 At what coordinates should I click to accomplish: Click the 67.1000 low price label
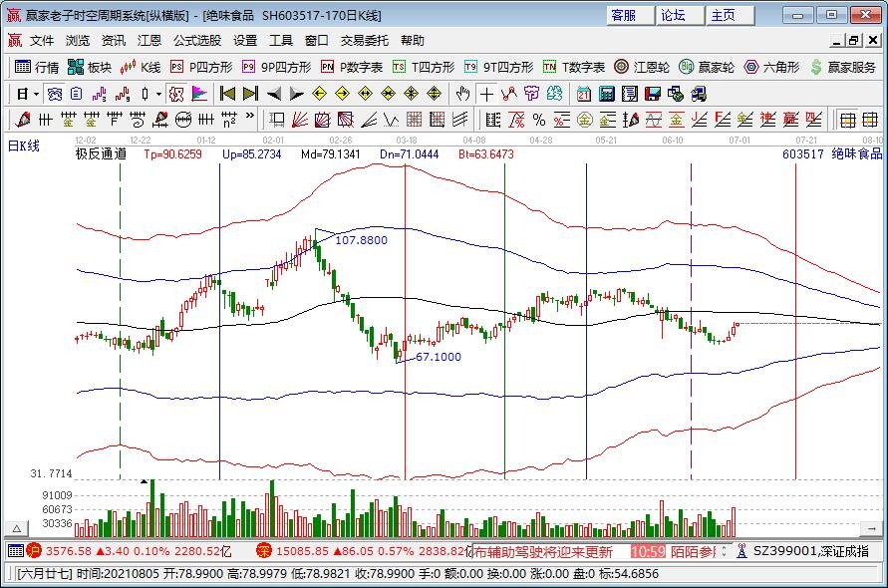[439, 357]
